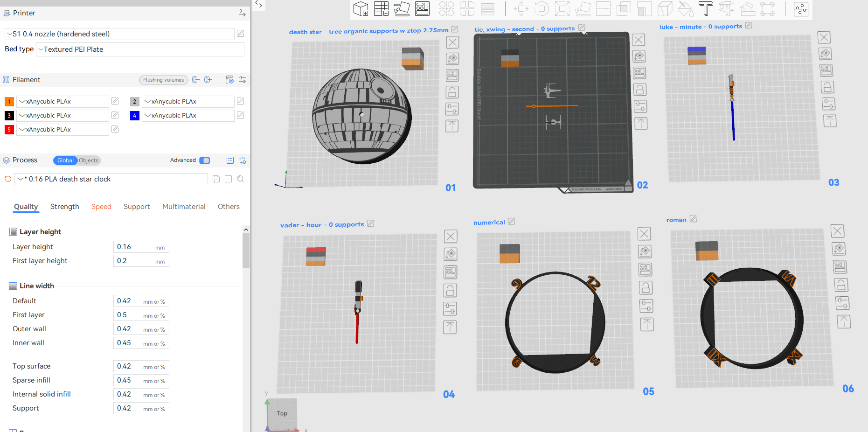
Task: Edit the S1 0.4 nozzle printer preset
Action: [241, 34]
